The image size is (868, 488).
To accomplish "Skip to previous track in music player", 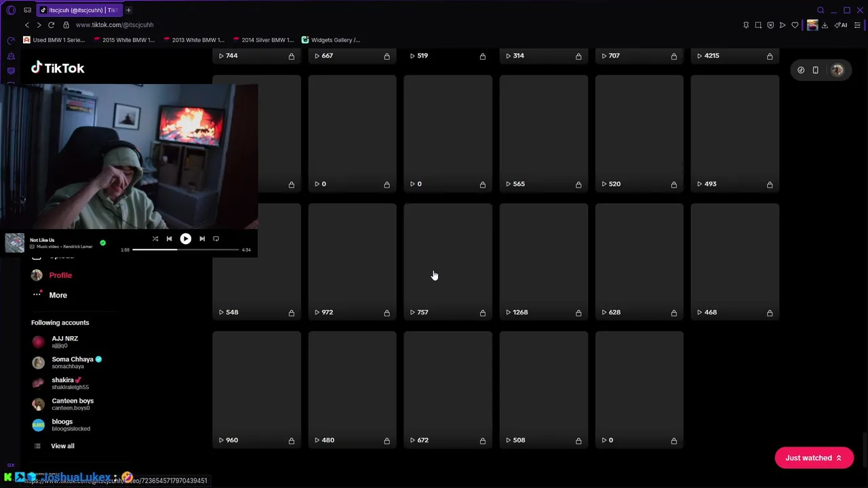I will pos(169,239).
